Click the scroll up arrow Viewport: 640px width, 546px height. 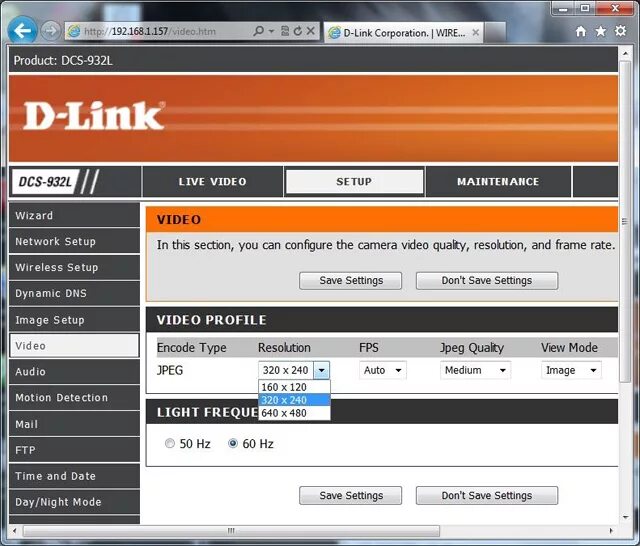625,53
